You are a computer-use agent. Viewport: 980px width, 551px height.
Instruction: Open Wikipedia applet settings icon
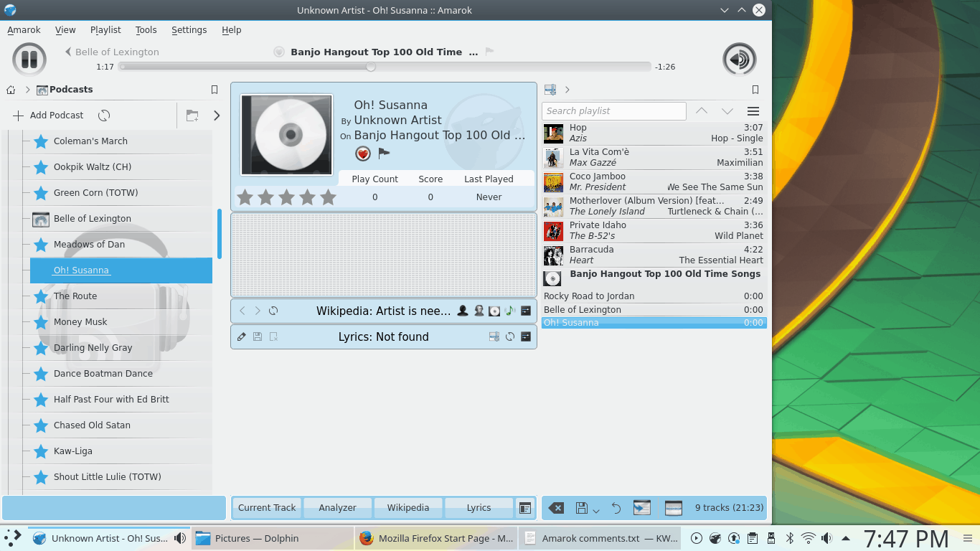[526, 311]
